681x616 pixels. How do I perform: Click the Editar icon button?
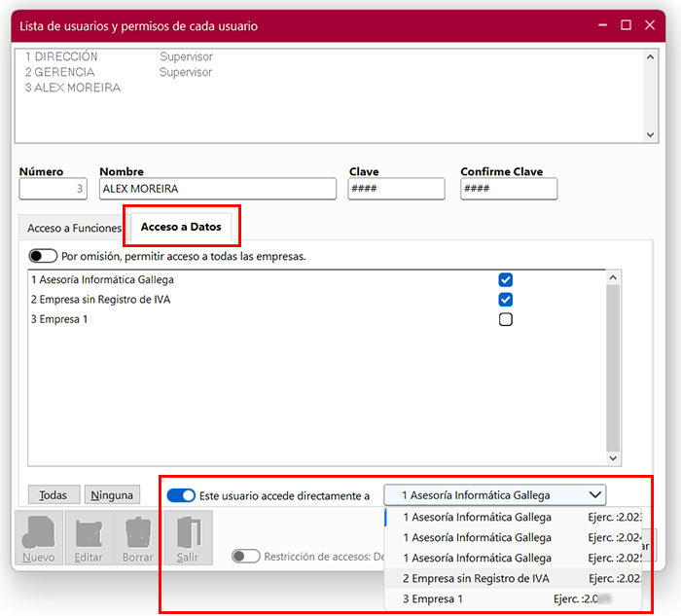pyautogui.click(x=89, y=539)
